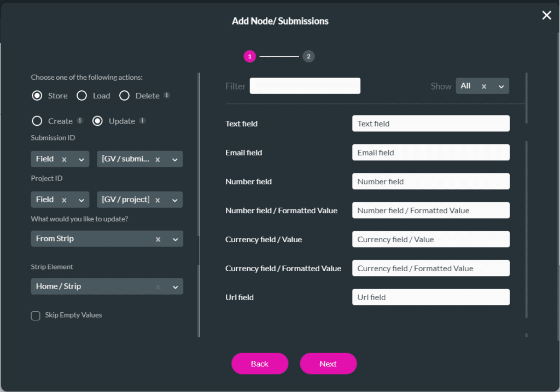Open the Show filter dropdown

(x=501, y=86)
